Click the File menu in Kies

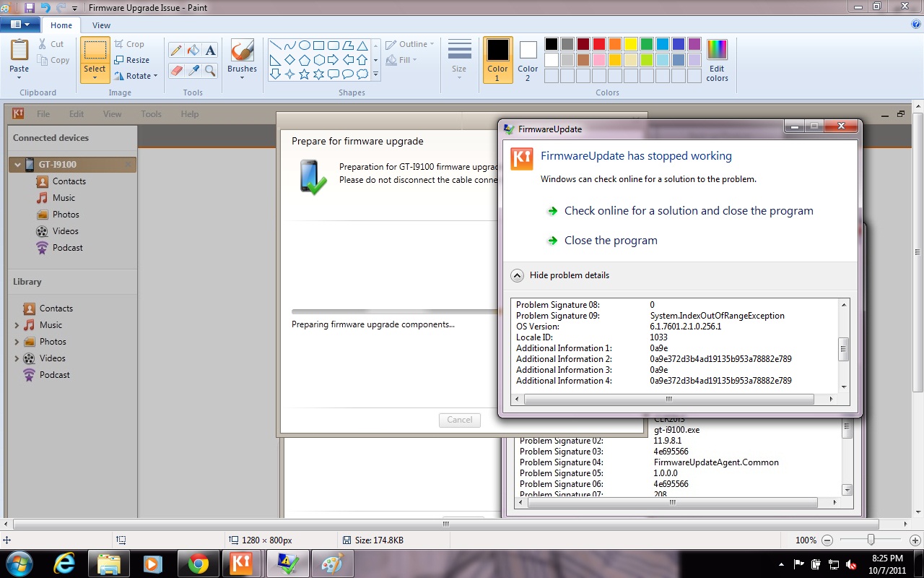click(x=43, y=114)
